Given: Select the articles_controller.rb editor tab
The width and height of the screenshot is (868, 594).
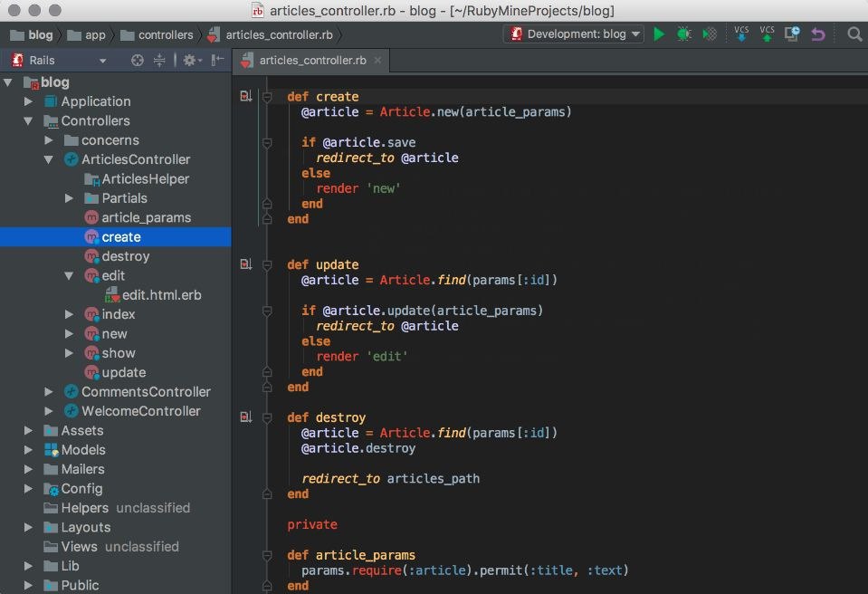Looking at the screenshot, I should (311, 60).
